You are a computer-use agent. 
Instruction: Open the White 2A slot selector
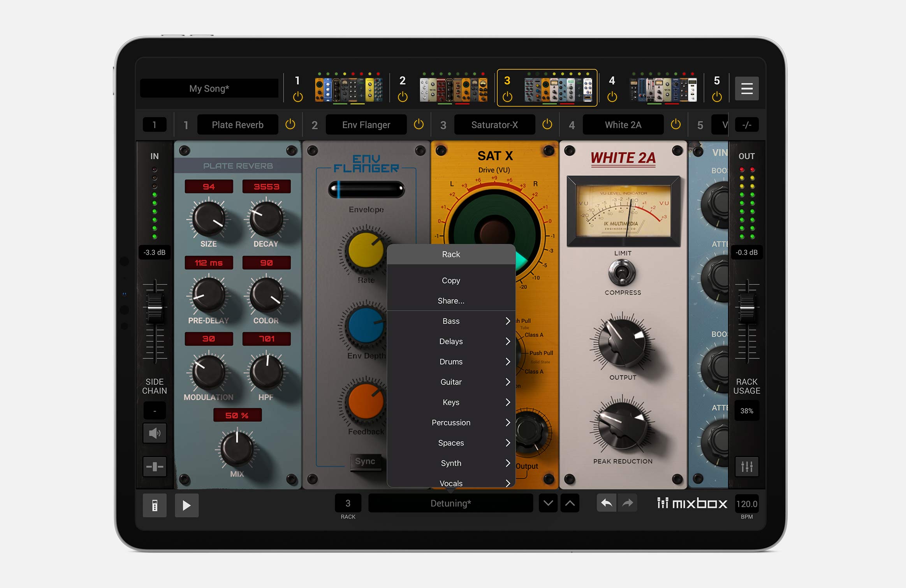tap(623, 125)
